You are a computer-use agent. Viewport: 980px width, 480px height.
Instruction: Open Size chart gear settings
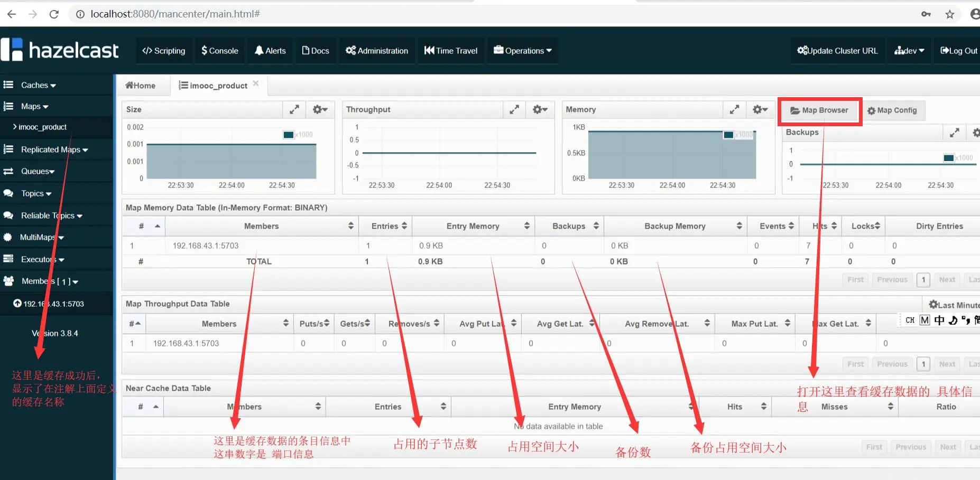coord(320,109)
